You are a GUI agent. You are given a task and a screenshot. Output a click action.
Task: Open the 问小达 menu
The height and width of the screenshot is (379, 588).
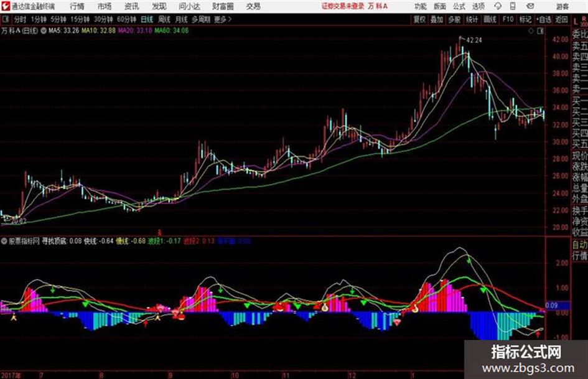[190, 6]
